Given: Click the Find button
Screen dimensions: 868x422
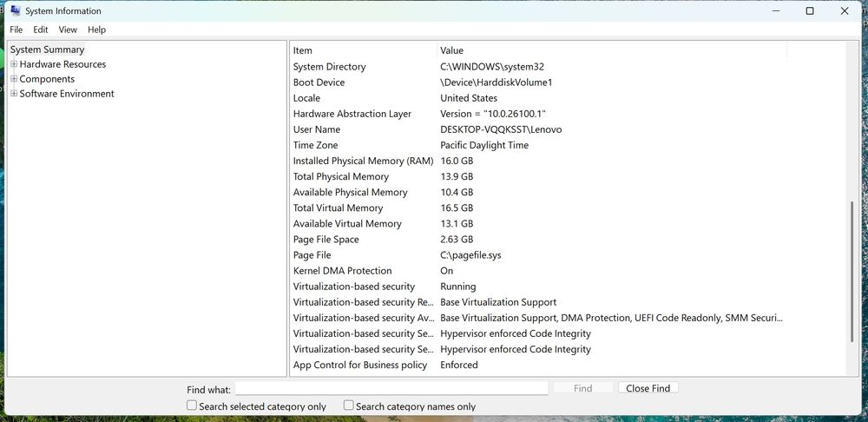Looking at the screenshot, I should [x=583, y=388].
